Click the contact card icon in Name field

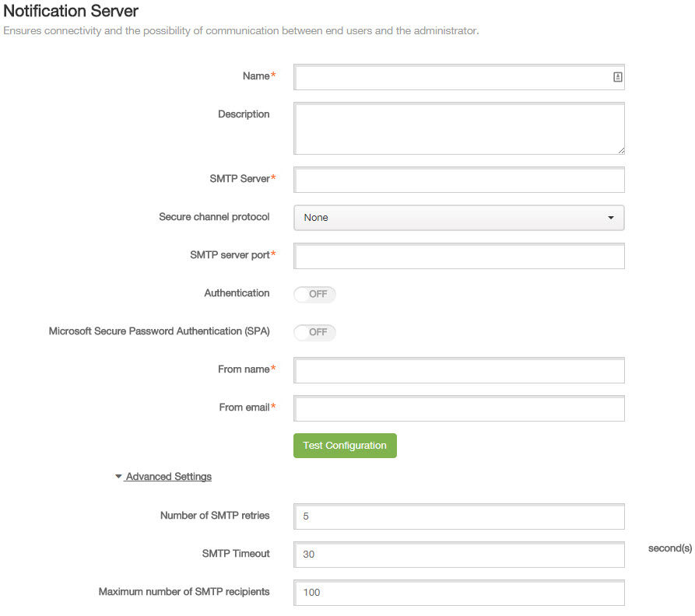[x=617, y=77]
